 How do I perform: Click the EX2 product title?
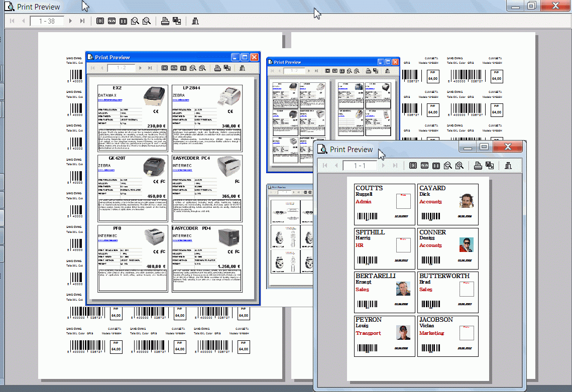(x=117, y=88)
